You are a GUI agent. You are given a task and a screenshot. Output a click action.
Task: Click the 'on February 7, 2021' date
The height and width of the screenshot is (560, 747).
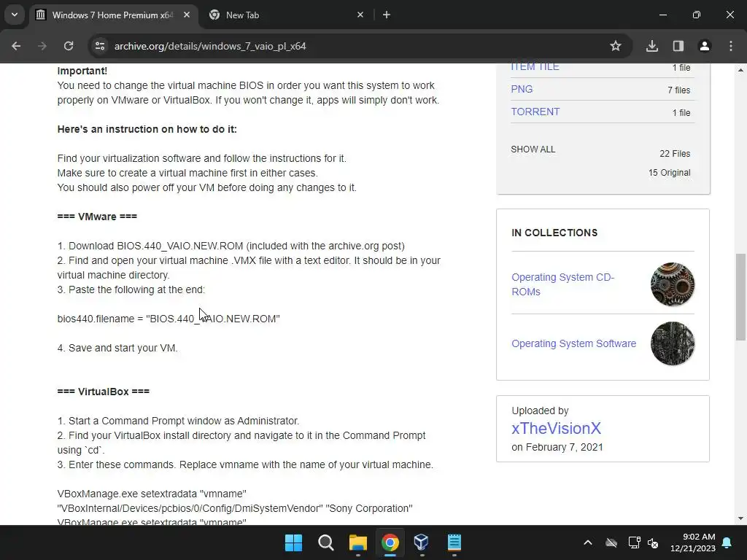coord(557,447)
